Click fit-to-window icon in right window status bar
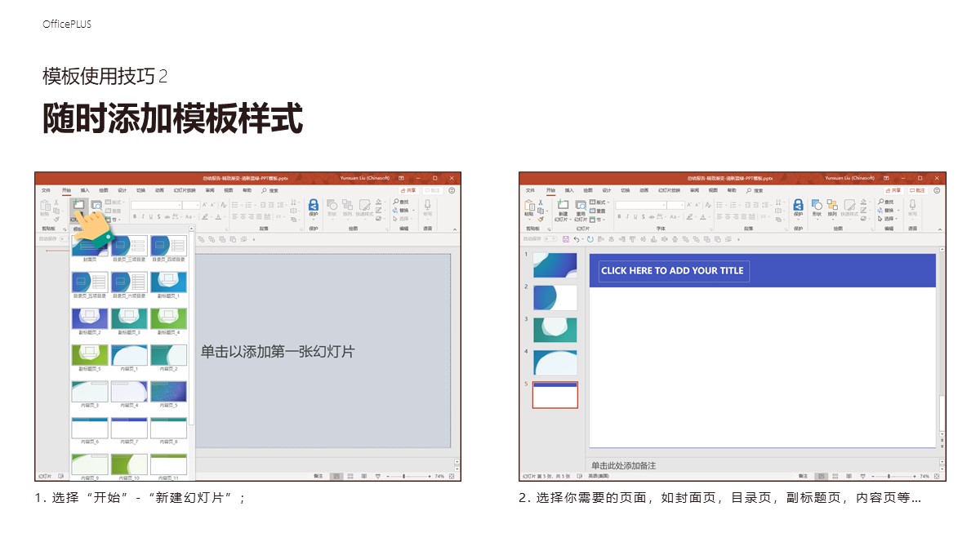The width and height of the screenshot is (980, 551). click(x=937, y=476)
